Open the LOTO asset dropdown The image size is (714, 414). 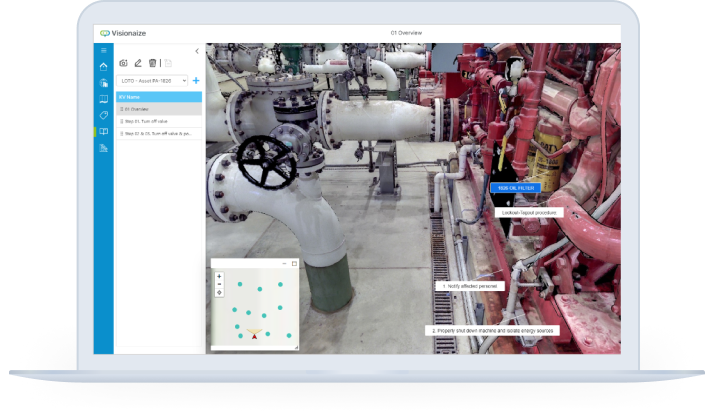click(x=153, y=80)
